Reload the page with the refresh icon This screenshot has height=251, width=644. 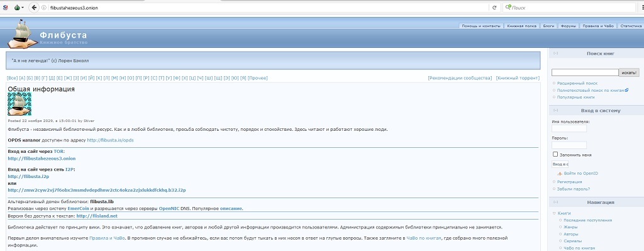tap(494, 8)
